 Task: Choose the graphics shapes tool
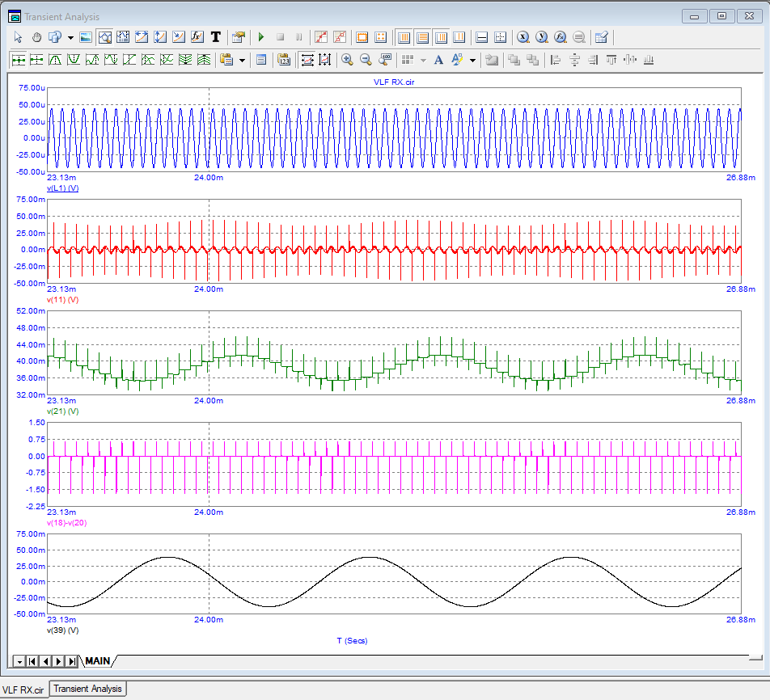click(x=55, y=37)
